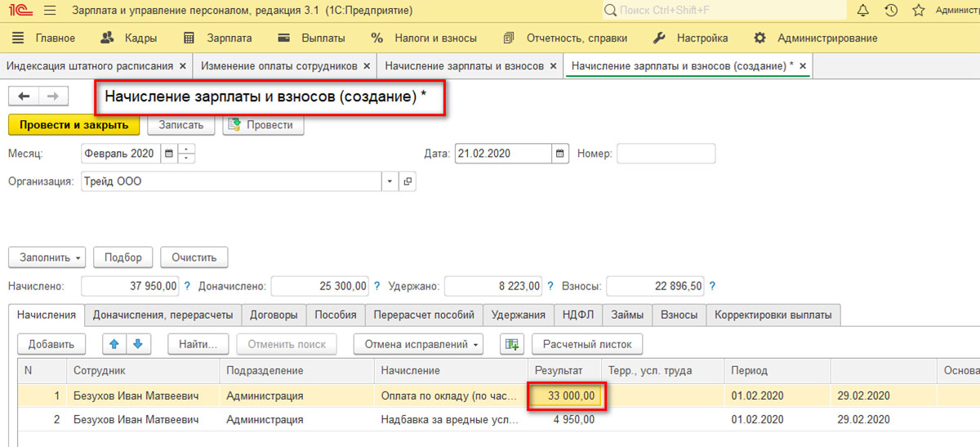
Task: Open the Отмена исправлений dropdown
Action: 417,344
